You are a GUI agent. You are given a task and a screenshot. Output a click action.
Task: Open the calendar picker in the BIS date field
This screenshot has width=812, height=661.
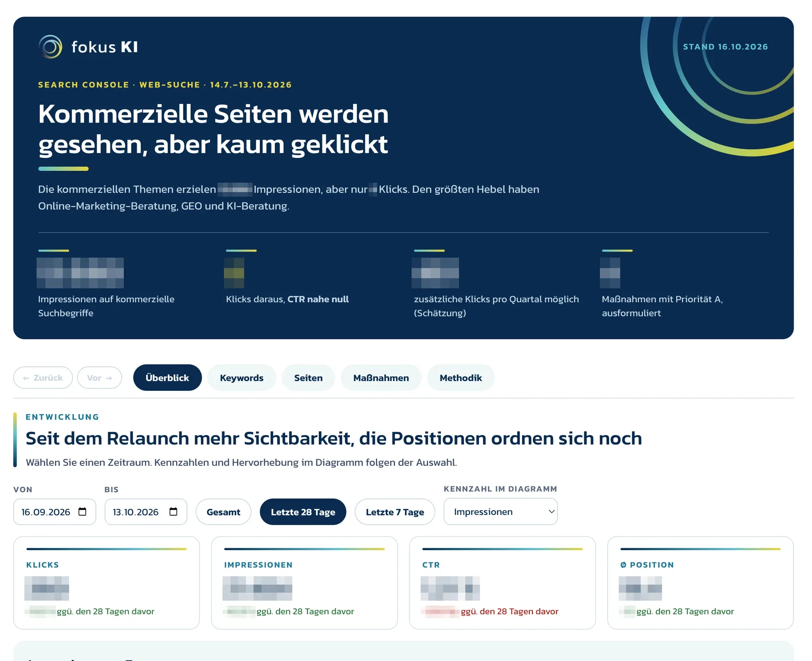click(x=173, y=512)
